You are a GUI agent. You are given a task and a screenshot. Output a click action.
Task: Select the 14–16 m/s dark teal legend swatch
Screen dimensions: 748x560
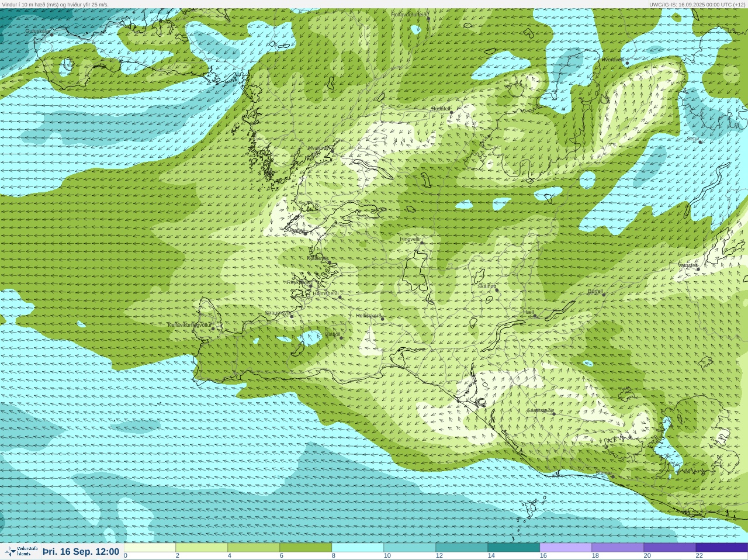[514, 548]
